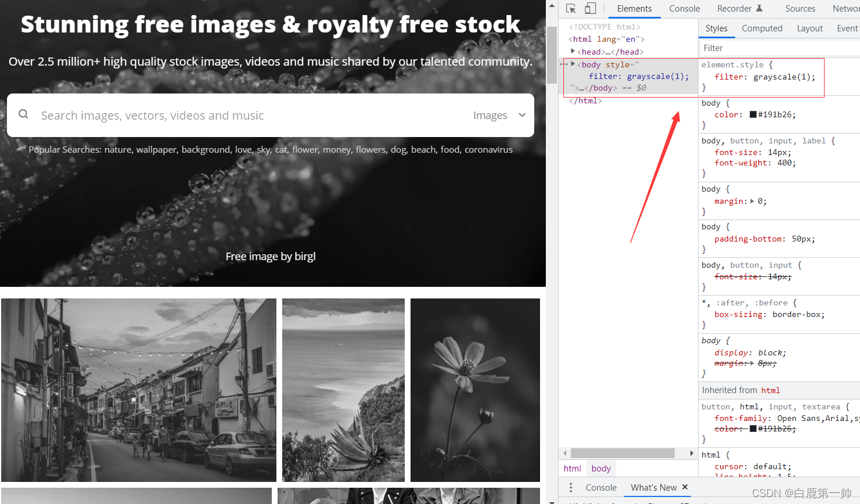Click the elements panel scroll left arrow

[565, 453]
